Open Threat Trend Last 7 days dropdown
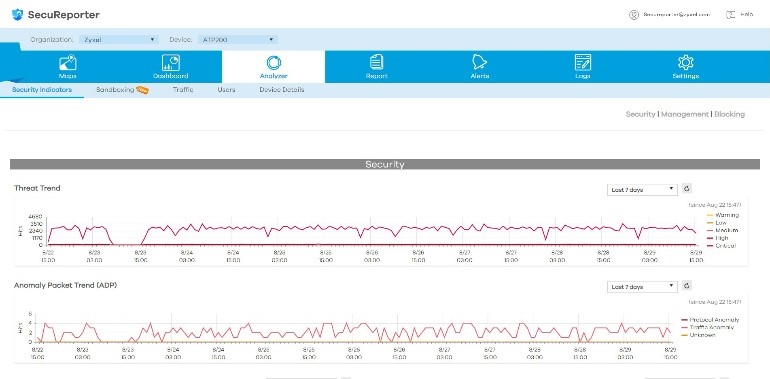770x379 pixels. (x=642, y=190)
